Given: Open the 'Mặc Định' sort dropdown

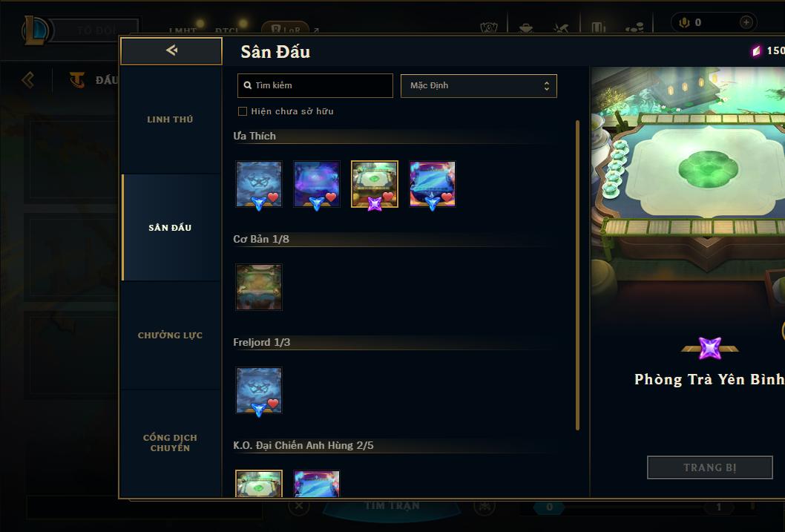Looking at the screenshot, I should point(479,85).
